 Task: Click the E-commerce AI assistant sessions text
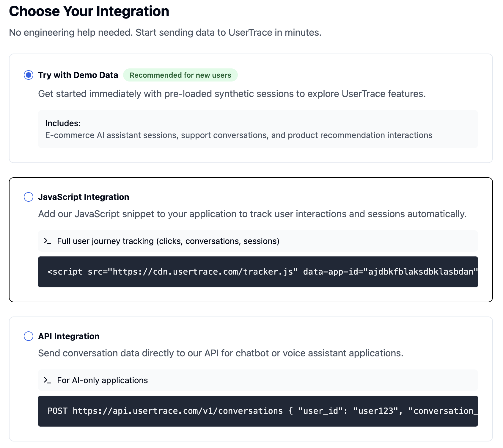pyautogui.click(x=238, y=135)
